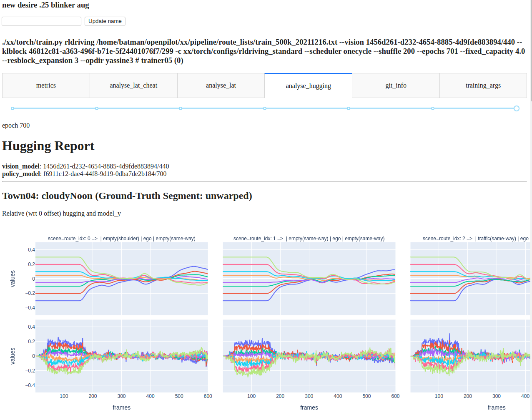Viewport: 532px width, 420px height.
Task: Click the scene route_idx 0 chart title
Action: click(122, 239)
